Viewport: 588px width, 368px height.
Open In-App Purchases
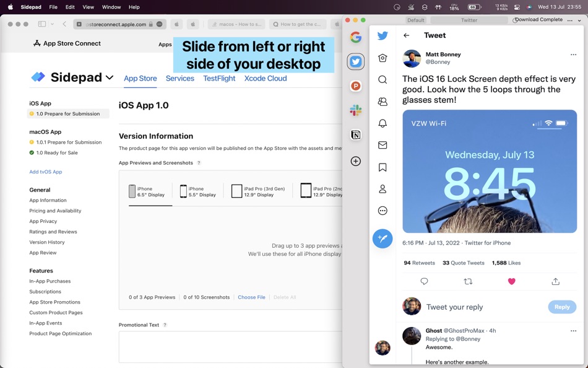point(50,281)
